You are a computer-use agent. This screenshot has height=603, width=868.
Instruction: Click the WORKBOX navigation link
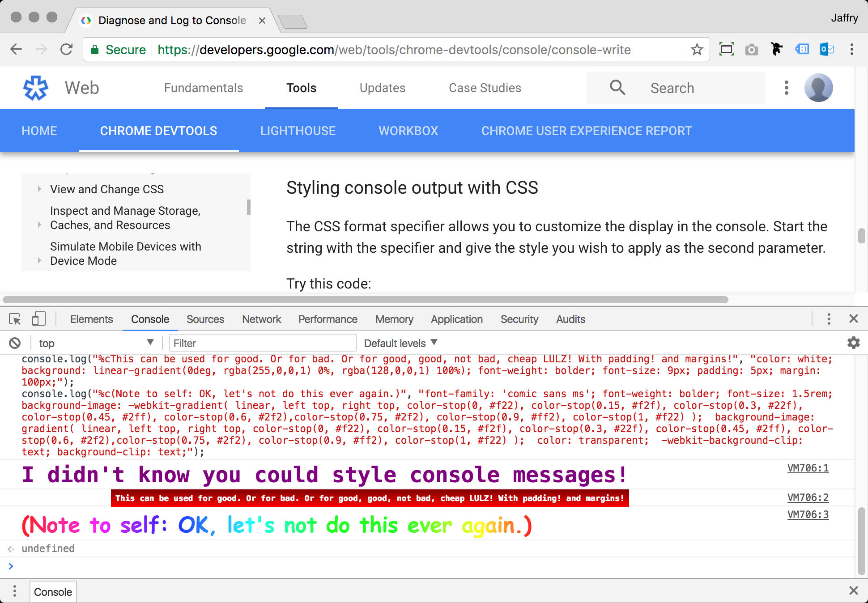tap(408, 131)
